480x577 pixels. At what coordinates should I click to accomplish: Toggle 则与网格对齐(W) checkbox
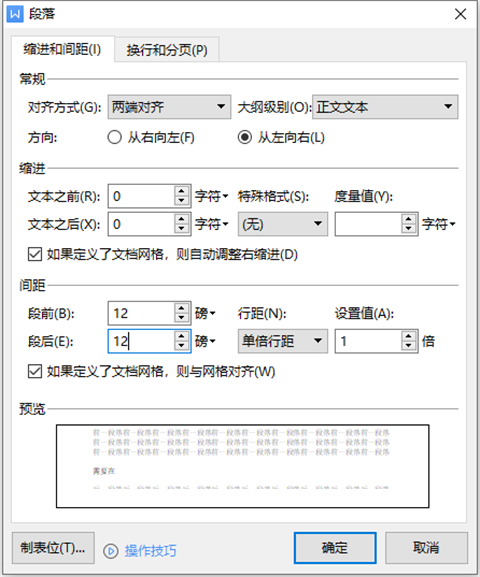[35, 371]
